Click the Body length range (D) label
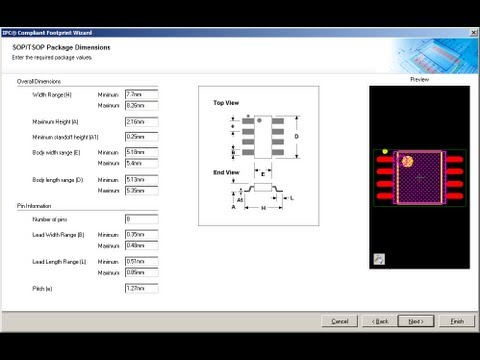Viewport: 480px width, 360px height. pyautogui.click(x=58, y=180)
